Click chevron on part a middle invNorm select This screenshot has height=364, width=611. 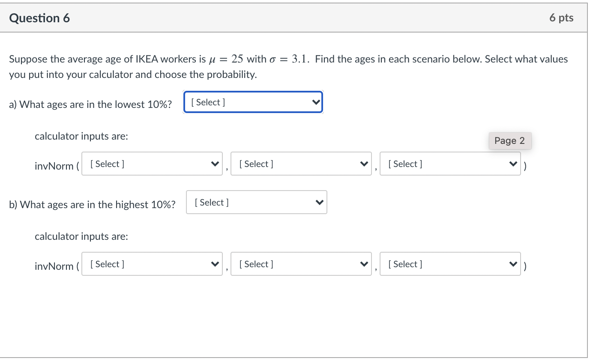coord(364,164)
